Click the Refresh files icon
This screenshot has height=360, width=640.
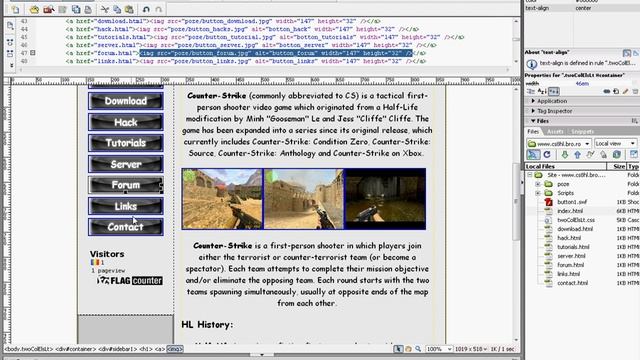tap(547, 155)
